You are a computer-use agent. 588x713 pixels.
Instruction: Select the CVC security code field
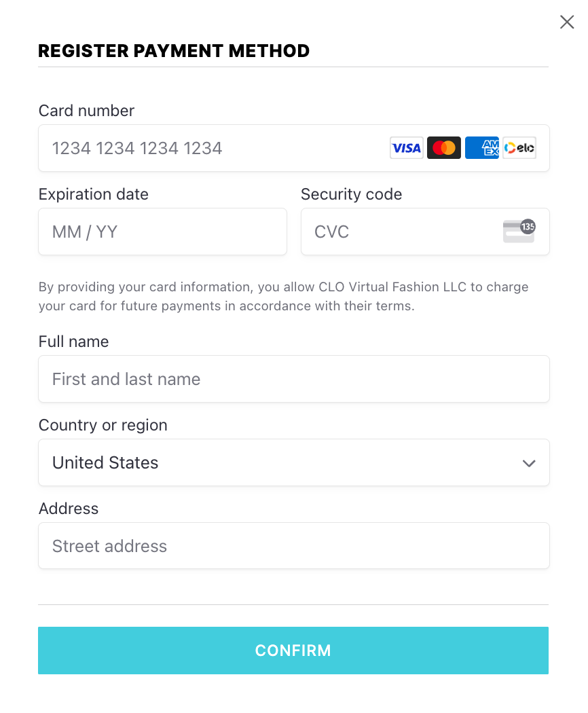tap(425, 232)
